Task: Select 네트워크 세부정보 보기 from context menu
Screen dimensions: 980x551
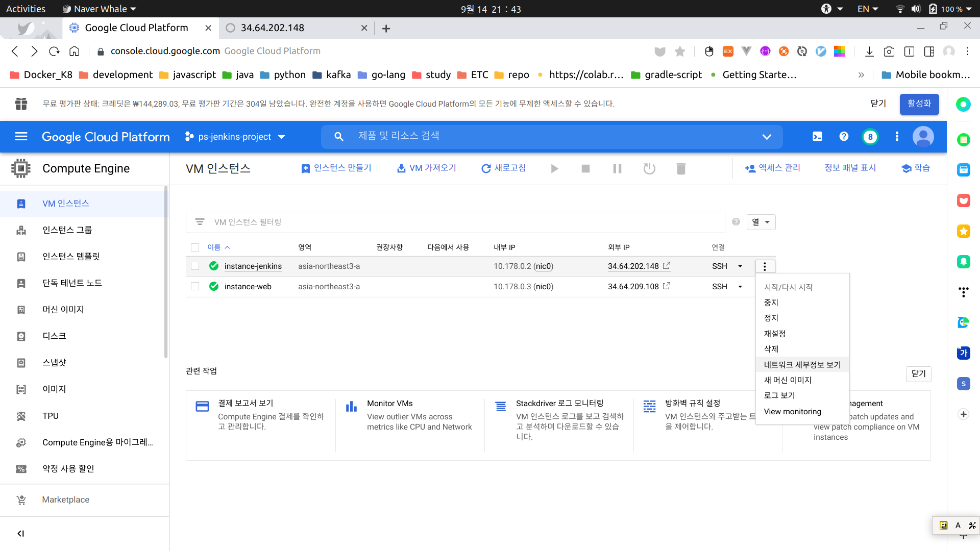Action: tap(802, 364)
